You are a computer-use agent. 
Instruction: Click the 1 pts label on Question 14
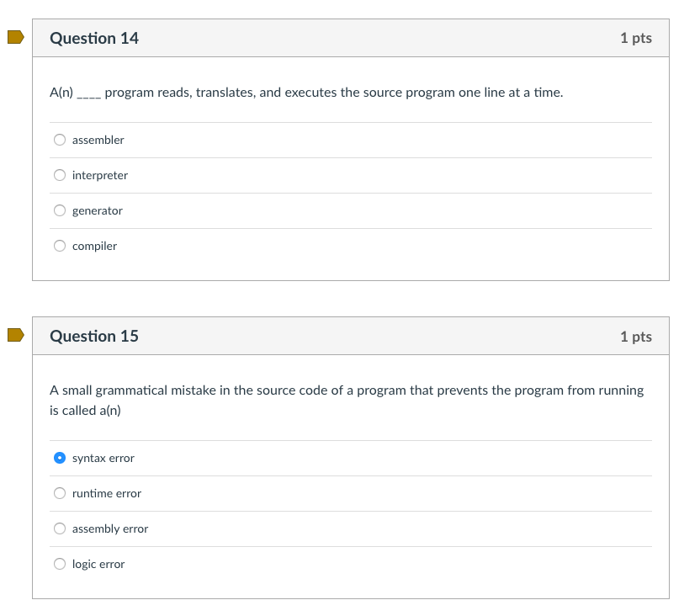click(635, 38)
